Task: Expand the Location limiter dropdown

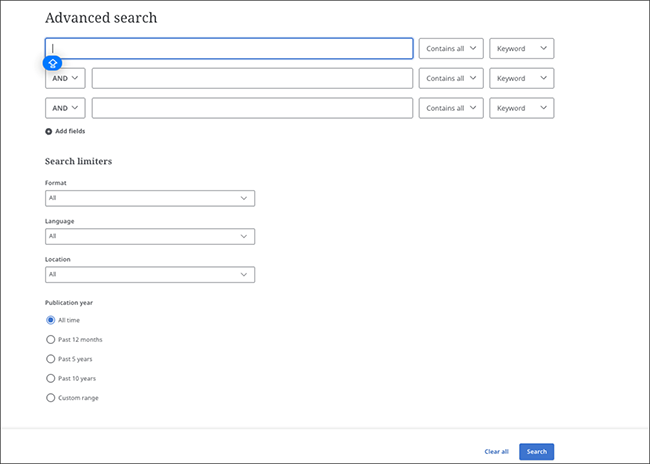Action: pyautogui.click(x=150, y=275)
